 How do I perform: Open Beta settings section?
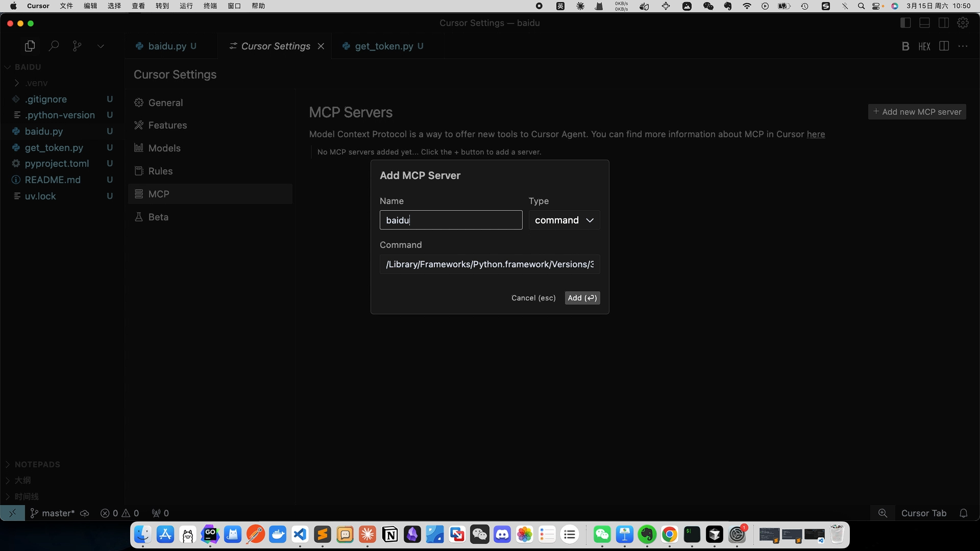[210, 217]
